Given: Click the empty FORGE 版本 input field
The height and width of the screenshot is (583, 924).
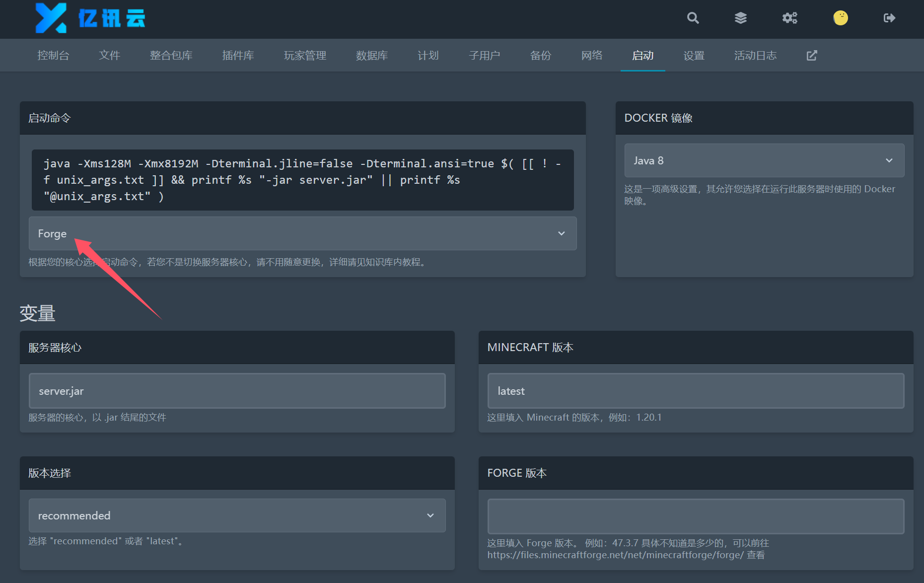Looking at the screenshot, I should tap(696, 516).
